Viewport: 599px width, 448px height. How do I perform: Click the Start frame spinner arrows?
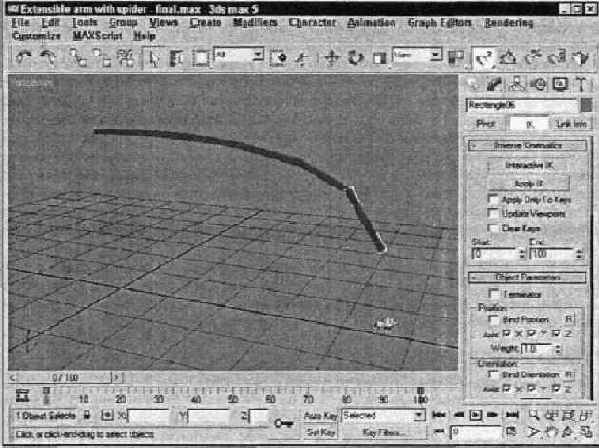coord(523,254)
